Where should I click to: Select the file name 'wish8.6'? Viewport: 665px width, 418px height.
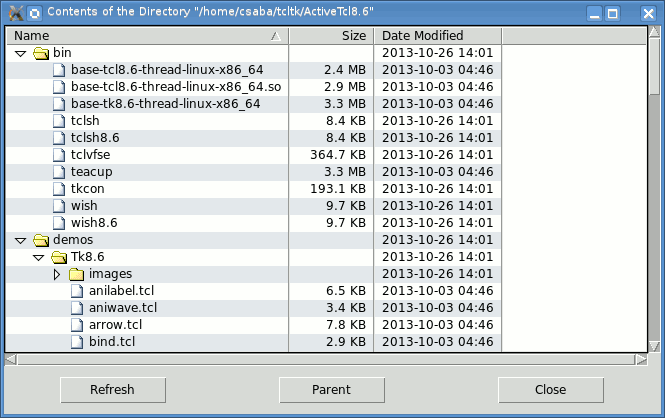pos(94,223)
